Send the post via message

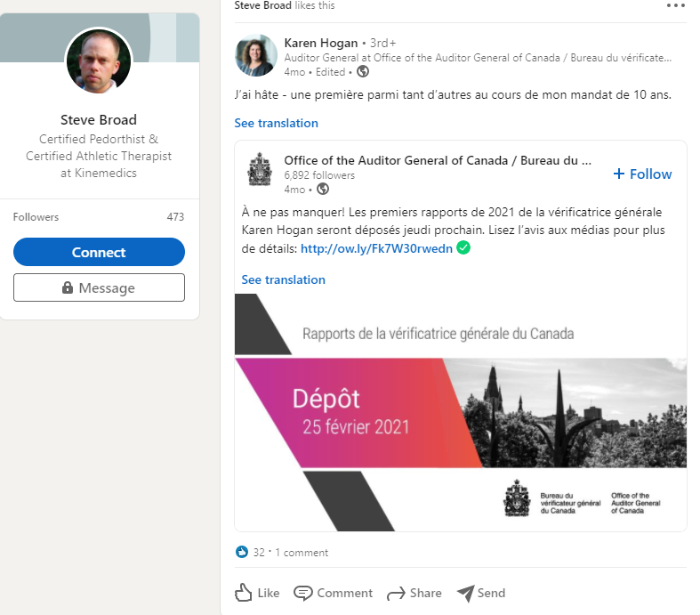481,593
